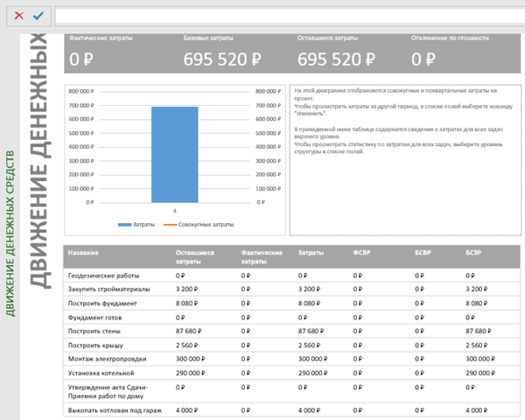Click inside the entry bar input field
Screen dimensions: 525x420
290,16
